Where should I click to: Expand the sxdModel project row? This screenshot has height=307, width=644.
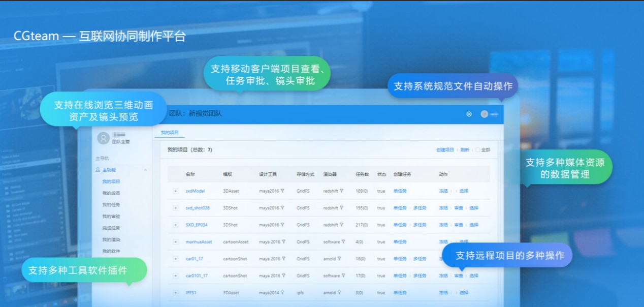pos(176,191)
